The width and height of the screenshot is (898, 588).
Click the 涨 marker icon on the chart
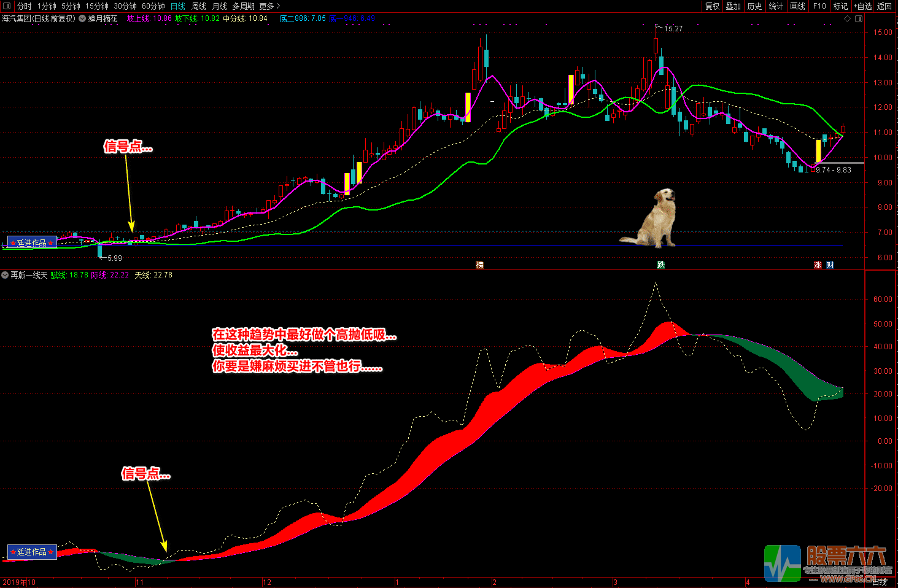(818, 265)
